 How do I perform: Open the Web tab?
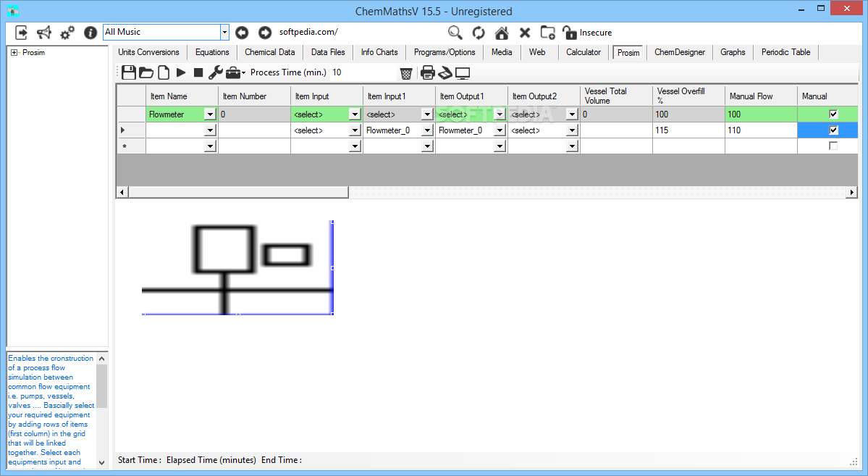537,52
